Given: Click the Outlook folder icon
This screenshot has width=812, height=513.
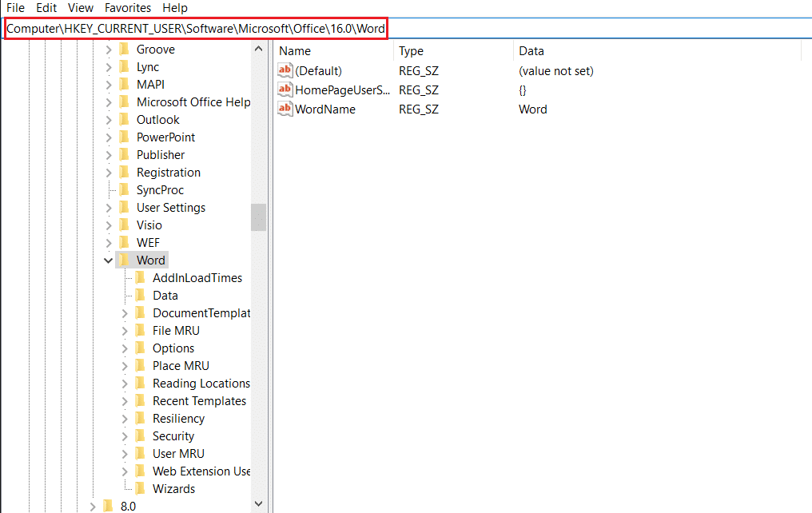Looking at the screenshot, I should (x=125, y=120).
